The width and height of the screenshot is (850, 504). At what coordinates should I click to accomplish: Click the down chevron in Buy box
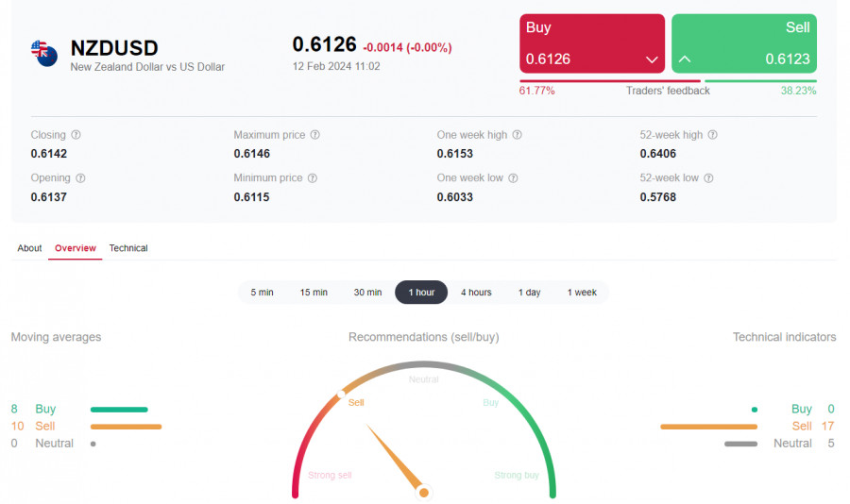(x=652, y=59)
